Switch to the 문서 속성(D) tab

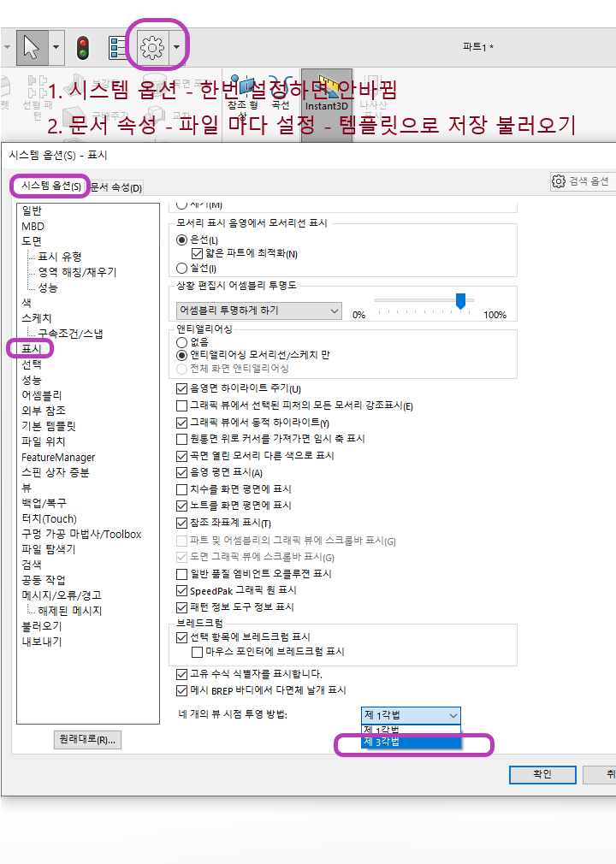pyautogui.click(x=115, y=187)
